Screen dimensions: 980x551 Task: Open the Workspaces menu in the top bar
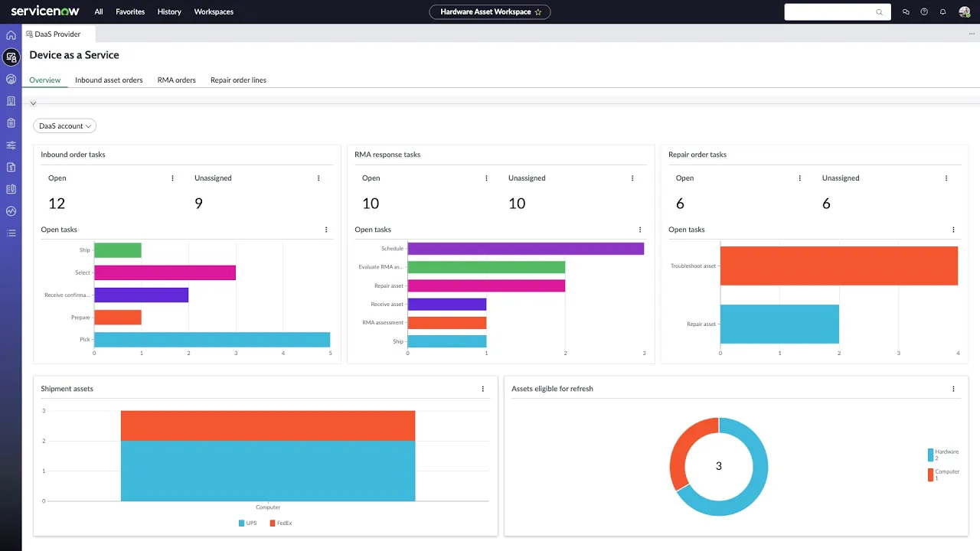point(213,11)
